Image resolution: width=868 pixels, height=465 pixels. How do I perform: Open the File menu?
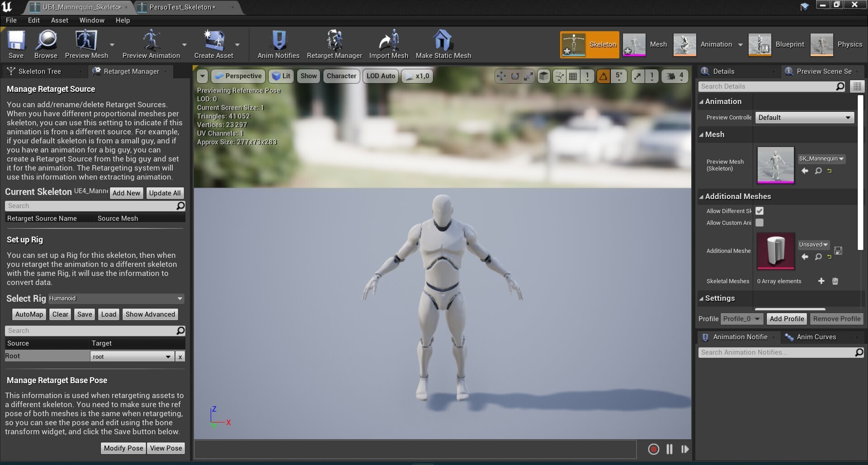(x=11, y=20)
